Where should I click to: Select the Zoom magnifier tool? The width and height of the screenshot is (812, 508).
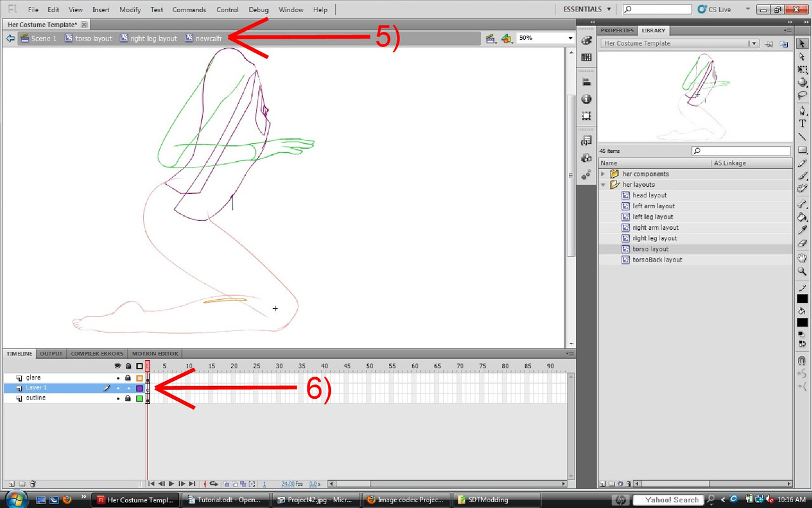click(x=802, y=271)
